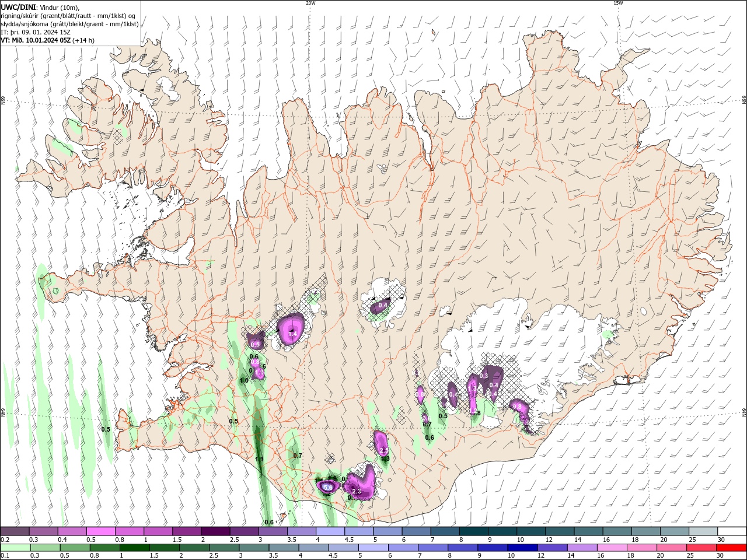Click the bright red rain swatch labelled 30

point(731,548)
